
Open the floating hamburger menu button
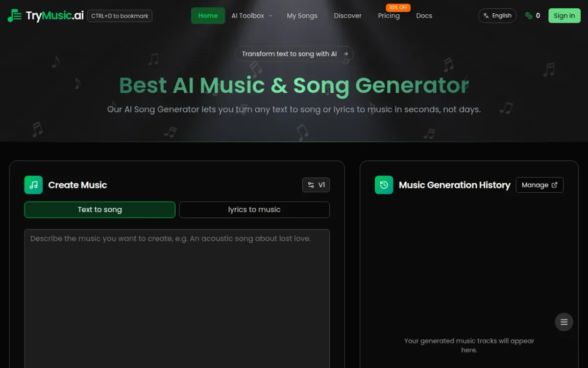(564, 322)
